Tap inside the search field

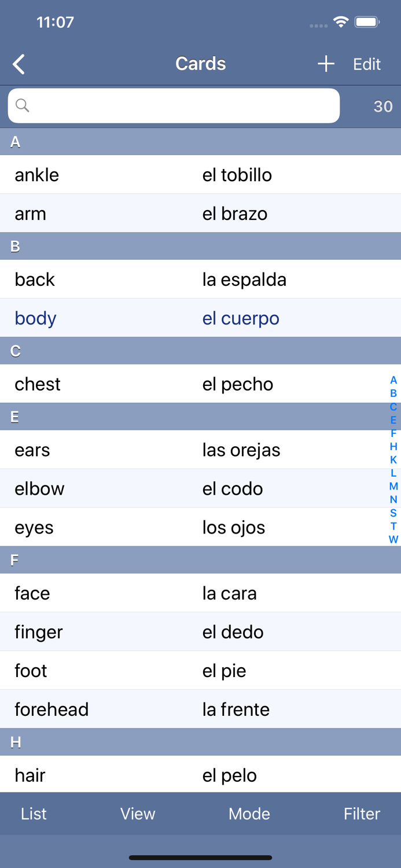174,106
